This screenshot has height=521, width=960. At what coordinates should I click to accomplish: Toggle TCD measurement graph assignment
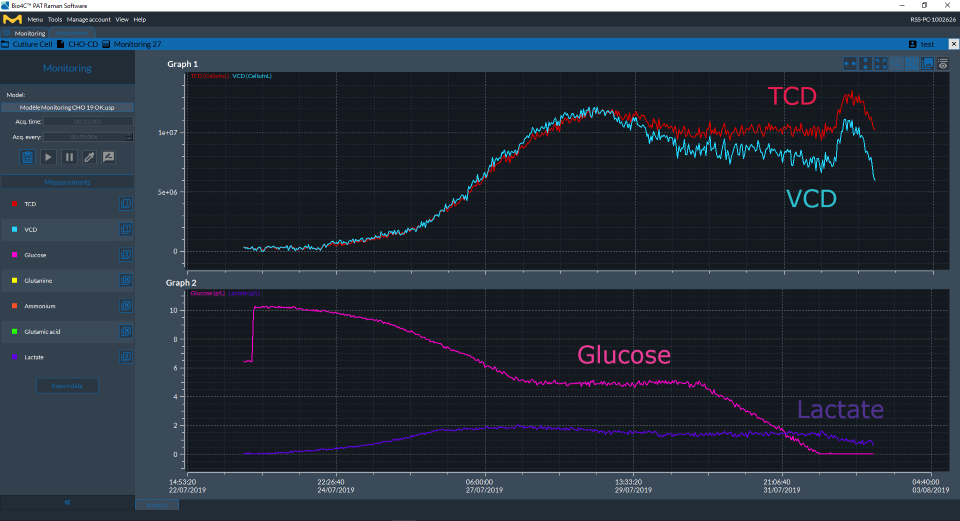(x=126, y=204)
